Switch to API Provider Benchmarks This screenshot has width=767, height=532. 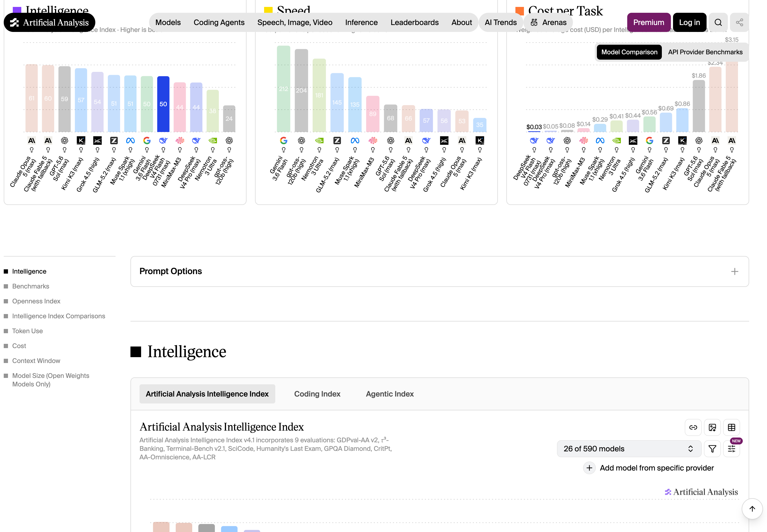tap(705, 52)
